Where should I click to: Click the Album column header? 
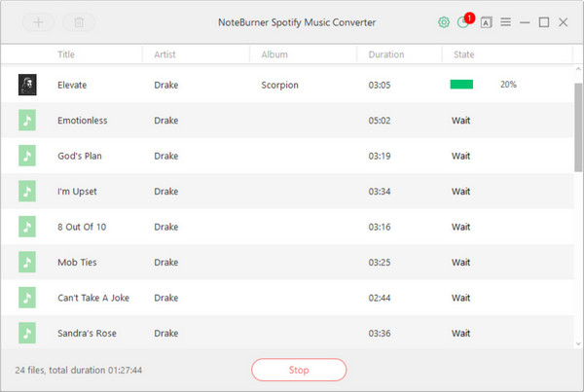tap(274, 54)
